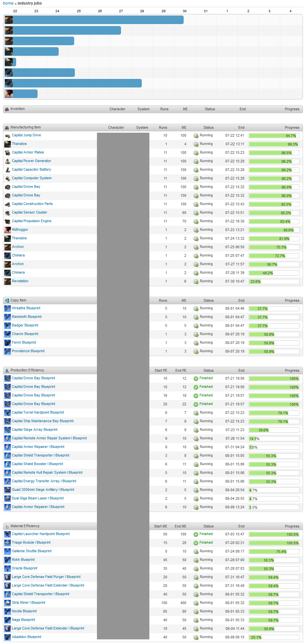Click the Triage Module I Blueprint icon
This screenshot has height=644, width=305.
tap(7, 543)
